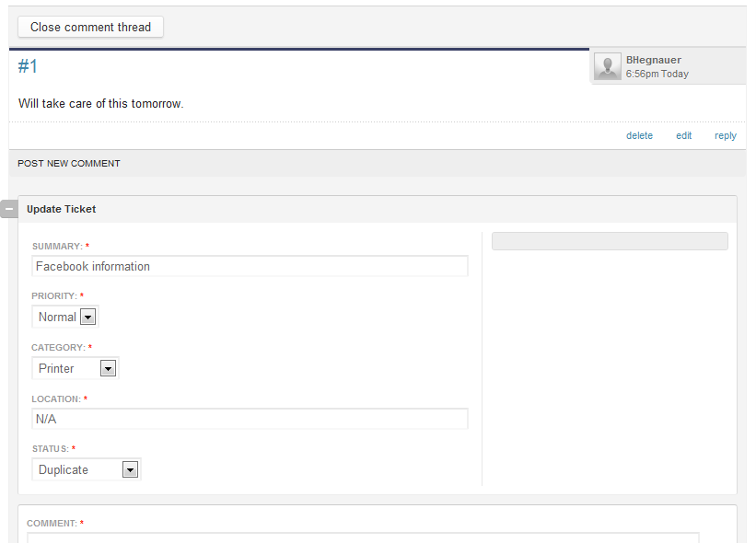Click the Post New Comment header
756x543 pixels.
point(69,163)
